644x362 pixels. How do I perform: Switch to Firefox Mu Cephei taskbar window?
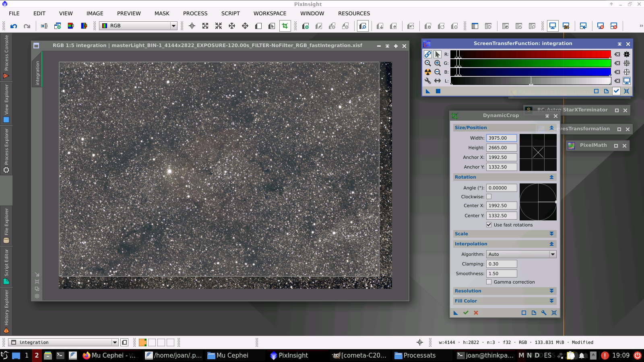(x=110, y=355)
